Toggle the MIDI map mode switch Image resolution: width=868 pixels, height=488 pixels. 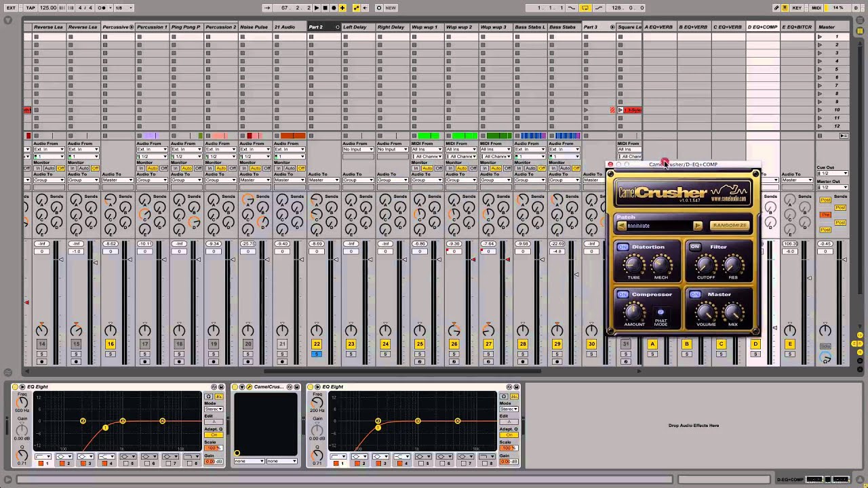pyautogui.click(x=817, y=7)
